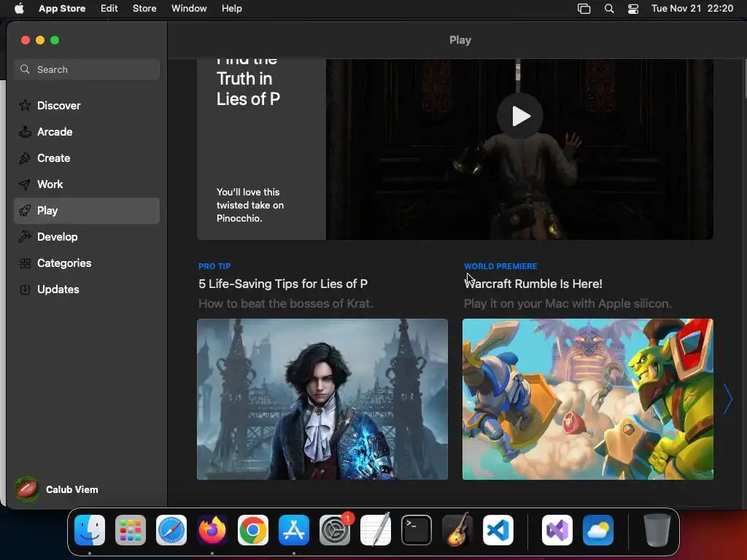Screen dimensions: 747x560
Task: Open the Develop hammer icon
Action: 25,237
